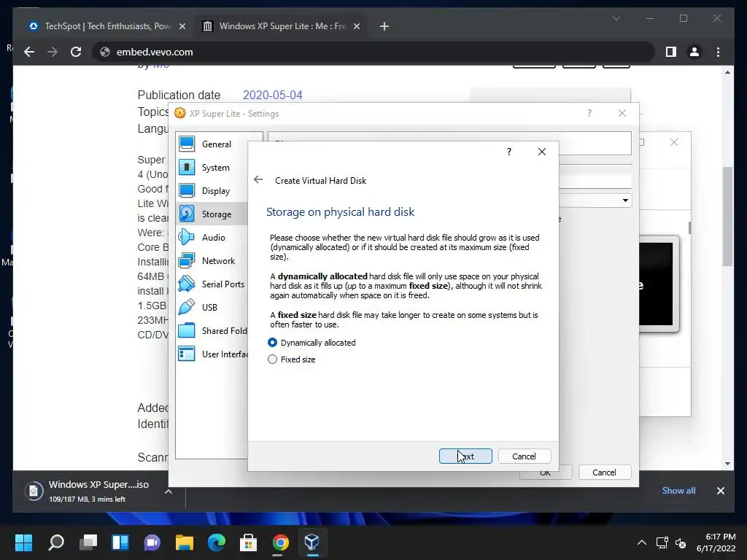Click the 2020-05-04 publication date link

tap(273, 95)
